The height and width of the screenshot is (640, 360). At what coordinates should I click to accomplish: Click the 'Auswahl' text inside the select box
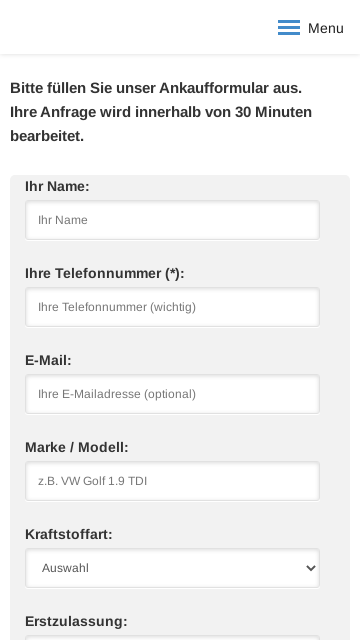[65, 568]
